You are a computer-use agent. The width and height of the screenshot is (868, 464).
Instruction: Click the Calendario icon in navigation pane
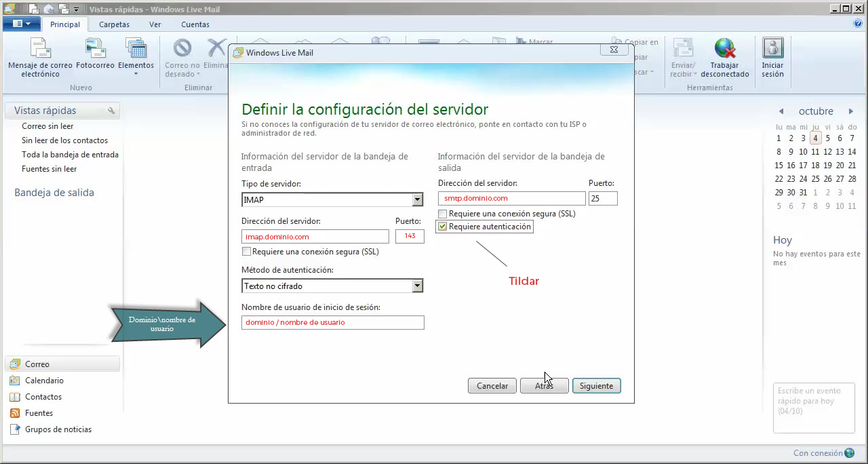14,381
